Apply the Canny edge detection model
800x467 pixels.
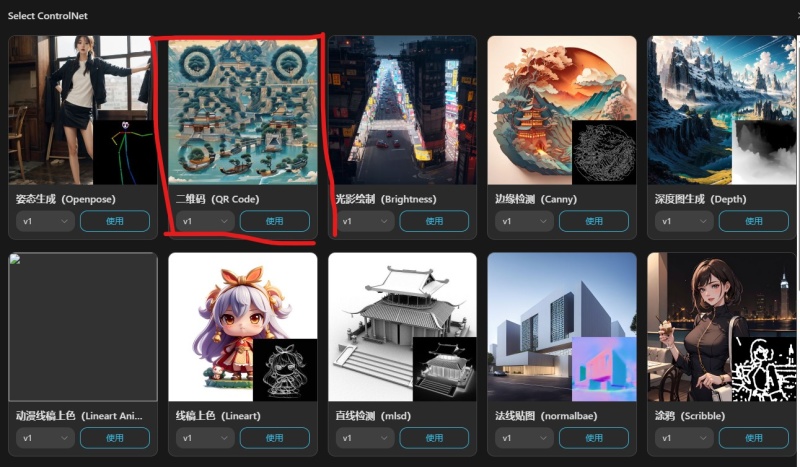[x=594, y=221]
